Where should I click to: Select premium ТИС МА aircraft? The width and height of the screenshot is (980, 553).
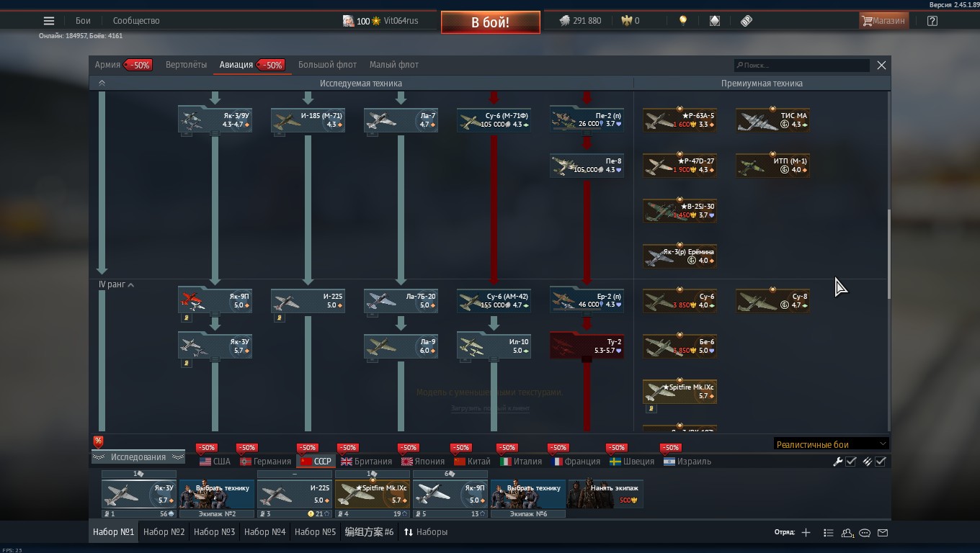tap(772, 120)
